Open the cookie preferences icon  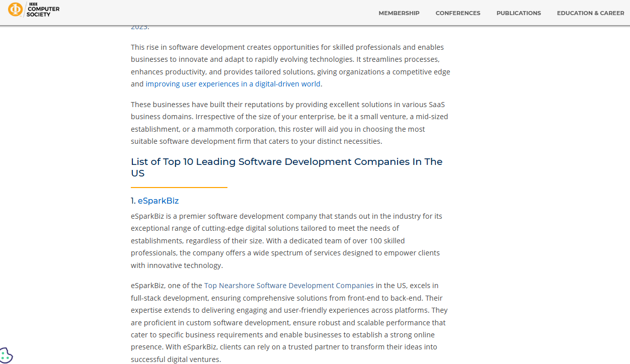[6, 356]
